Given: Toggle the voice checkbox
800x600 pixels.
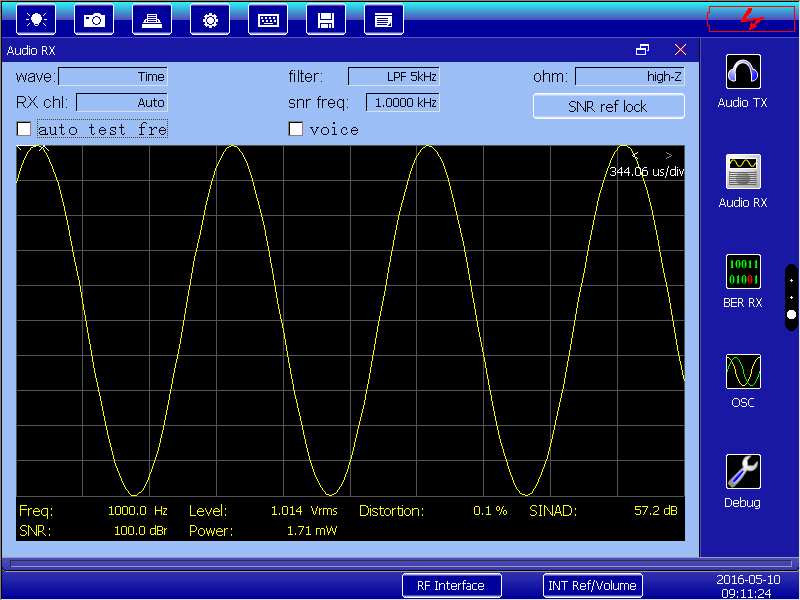Looking at the screenshot, I should point(295,129).
